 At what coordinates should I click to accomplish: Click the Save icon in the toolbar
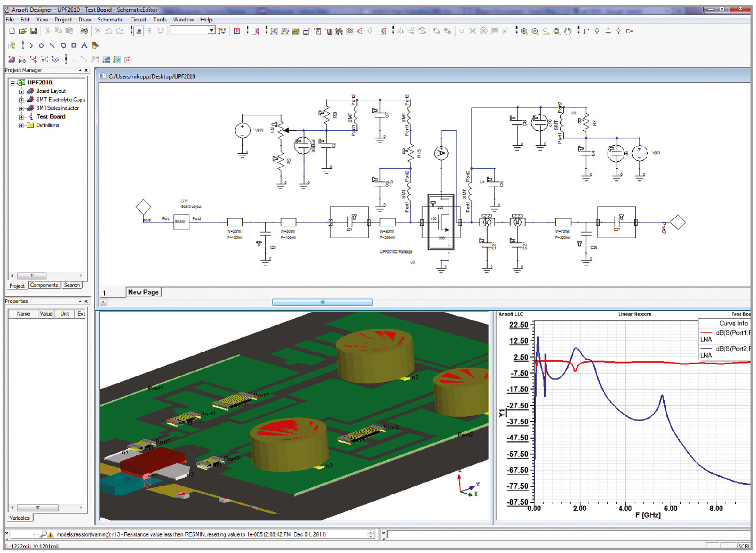(x=33, y=31)
